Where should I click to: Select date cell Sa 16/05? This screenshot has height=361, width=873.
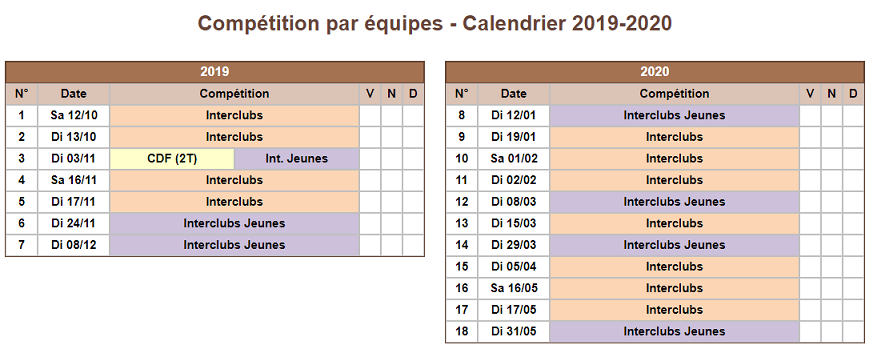513,288
